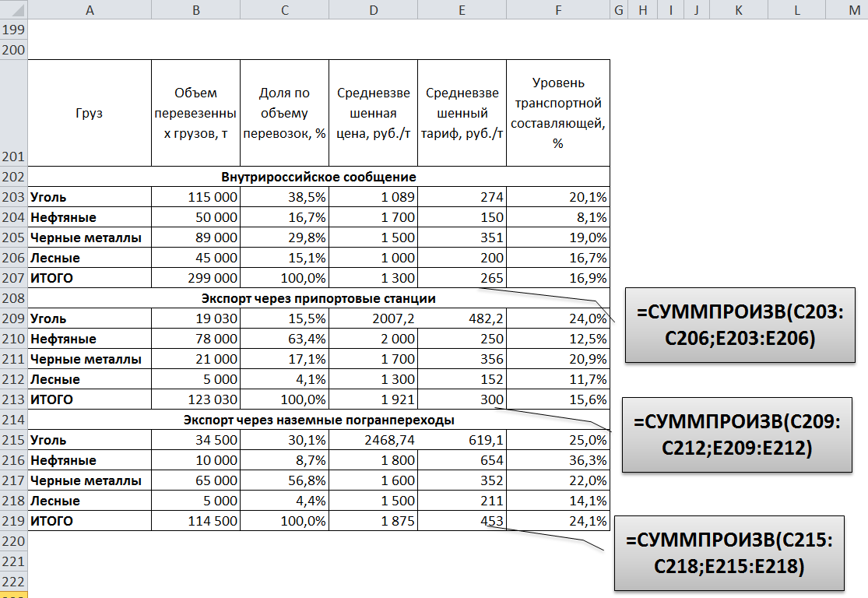Click 'Лесные' in row 218

90,501
